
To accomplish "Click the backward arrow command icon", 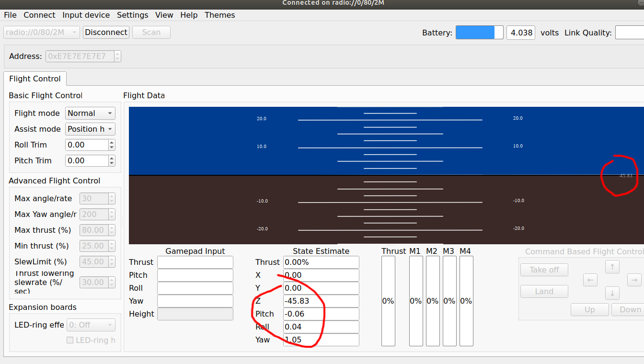I will coord(612,293).
